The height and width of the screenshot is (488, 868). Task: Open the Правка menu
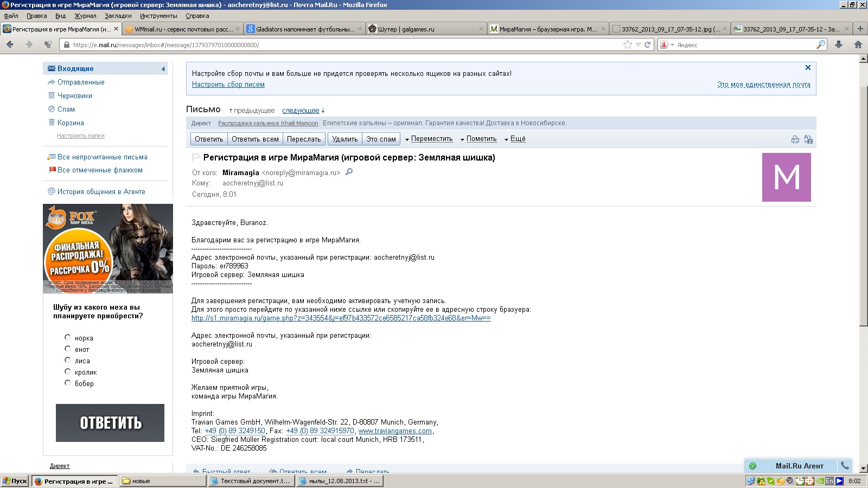[x=37, y=16]
